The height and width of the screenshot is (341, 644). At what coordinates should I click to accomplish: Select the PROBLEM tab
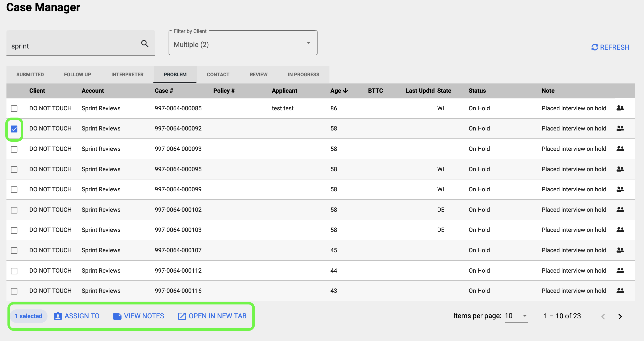tap(175, 75)
